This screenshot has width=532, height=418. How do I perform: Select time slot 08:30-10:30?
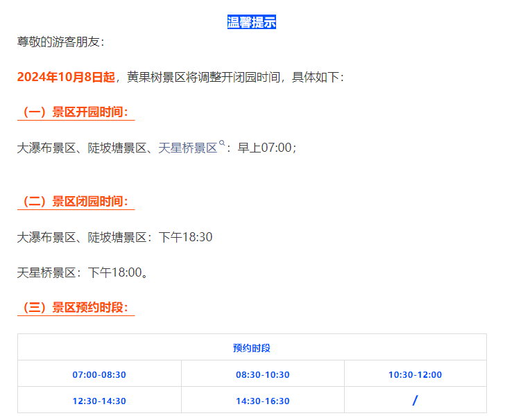pyautogui.click(x=263, y=374)
